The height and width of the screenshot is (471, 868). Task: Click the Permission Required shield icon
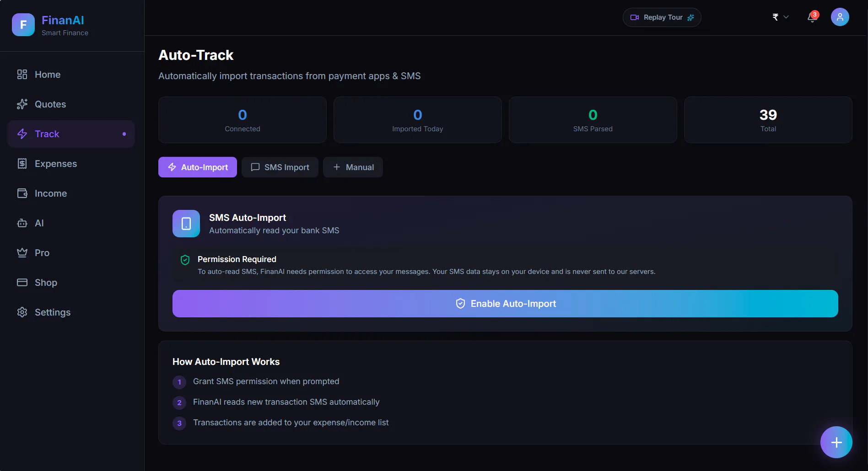[185, 260]
